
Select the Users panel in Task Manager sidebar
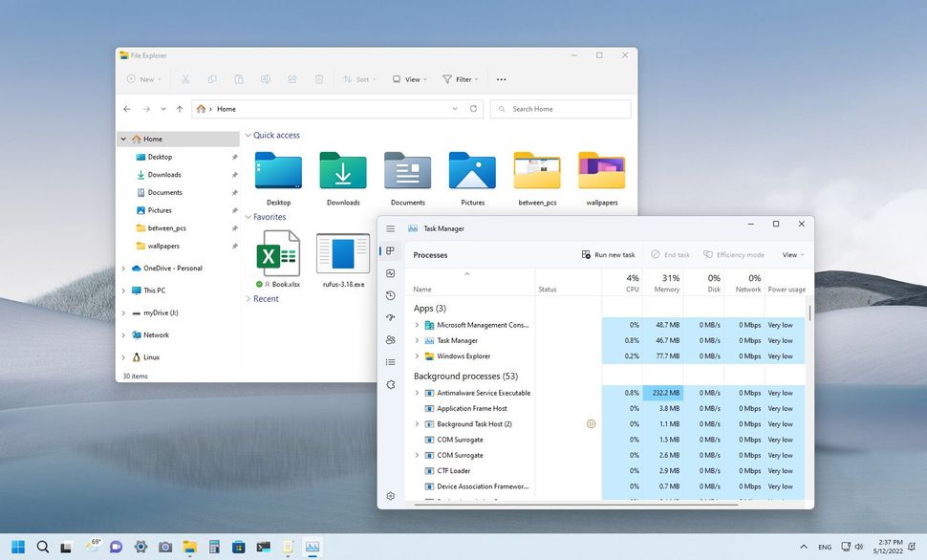point(390,339)
